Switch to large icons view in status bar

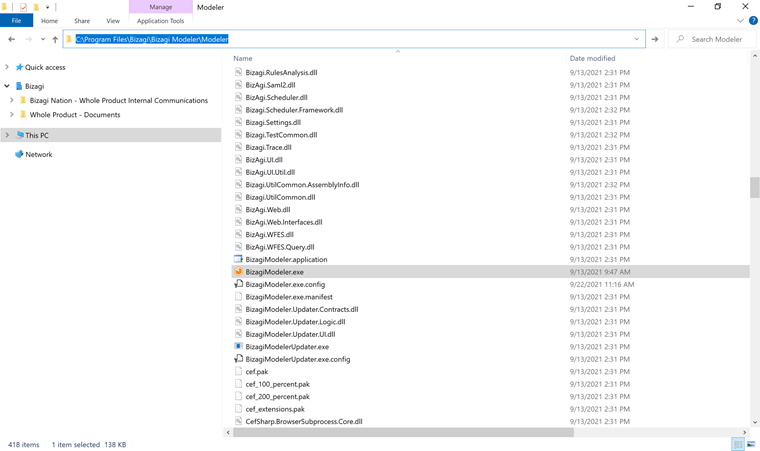[751, 444]
